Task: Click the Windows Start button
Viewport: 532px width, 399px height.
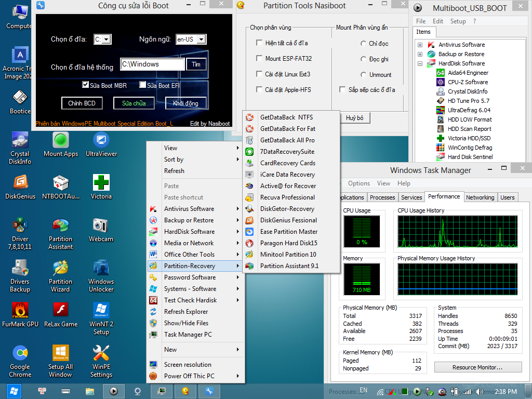Action: click(14, 391)
